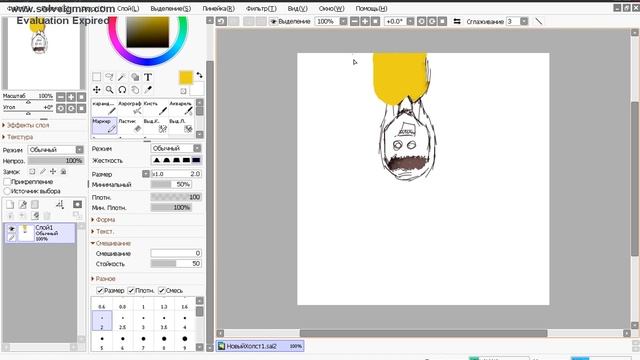The width and height of the screenshot is (640, 360).
Task: Select the Слой1 layer row
Action: pos(40,233)
